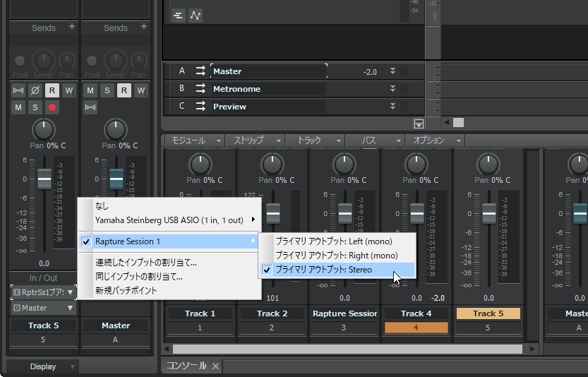Open the オプション dropdown menu
588x377 pixels.
435,140
